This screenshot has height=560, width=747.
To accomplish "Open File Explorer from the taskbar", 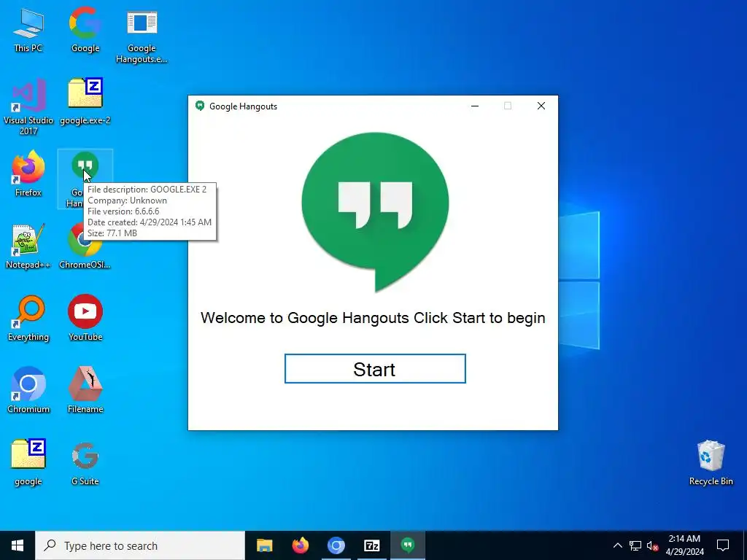I will pos(264,545).
